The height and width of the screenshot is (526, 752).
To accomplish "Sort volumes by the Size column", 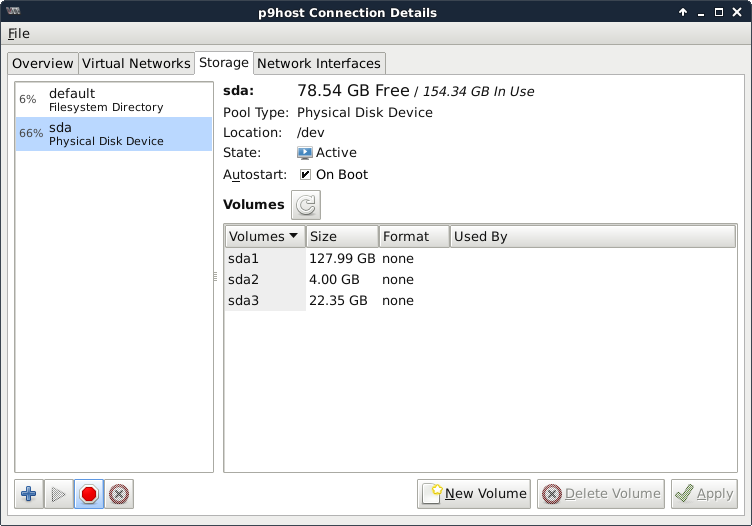I will [341, 237].
